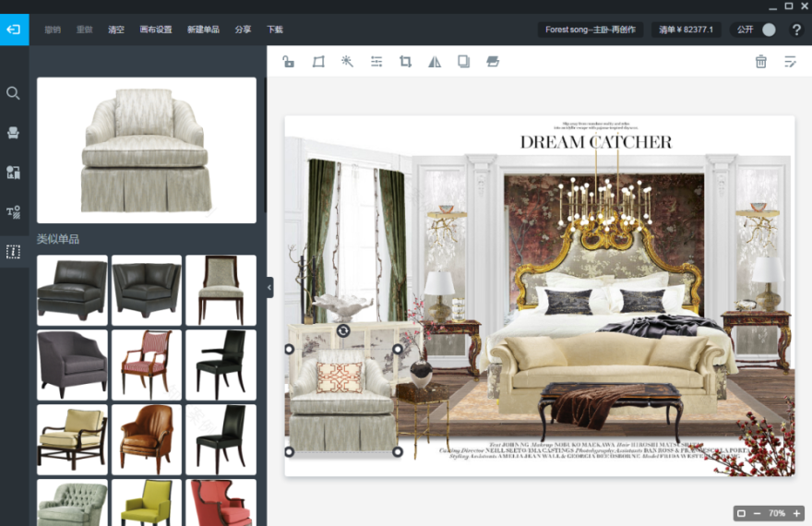Click the exit/back icon at top-left
Image resolution: width=812 pixels, height=526 pixels.
tap(14, 30)
